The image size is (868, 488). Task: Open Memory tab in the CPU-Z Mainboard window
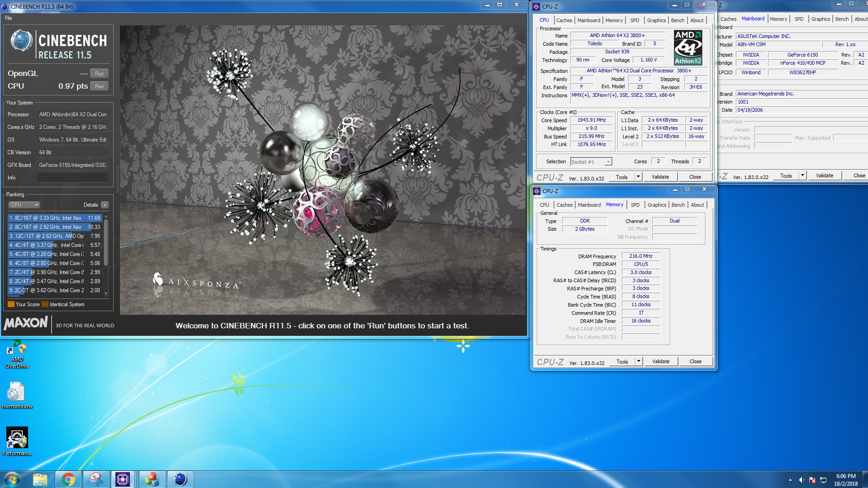pos(778,19)
